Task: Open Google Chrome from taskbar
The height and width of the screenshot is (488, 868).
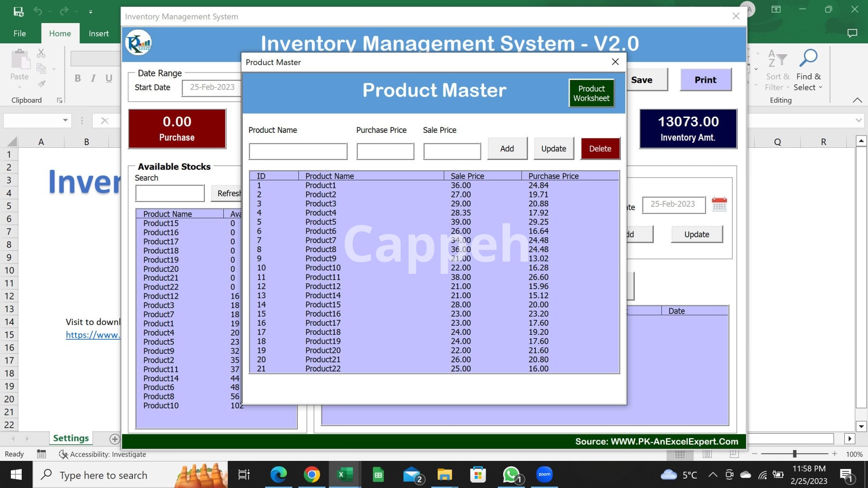Action: click(311, 475)
